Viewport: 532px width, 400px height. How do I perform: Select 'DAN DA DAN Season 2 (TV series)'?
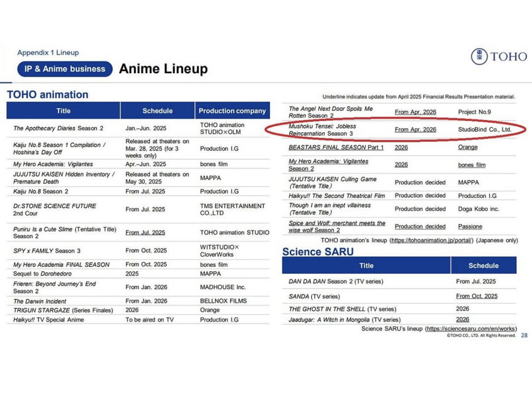336,282
